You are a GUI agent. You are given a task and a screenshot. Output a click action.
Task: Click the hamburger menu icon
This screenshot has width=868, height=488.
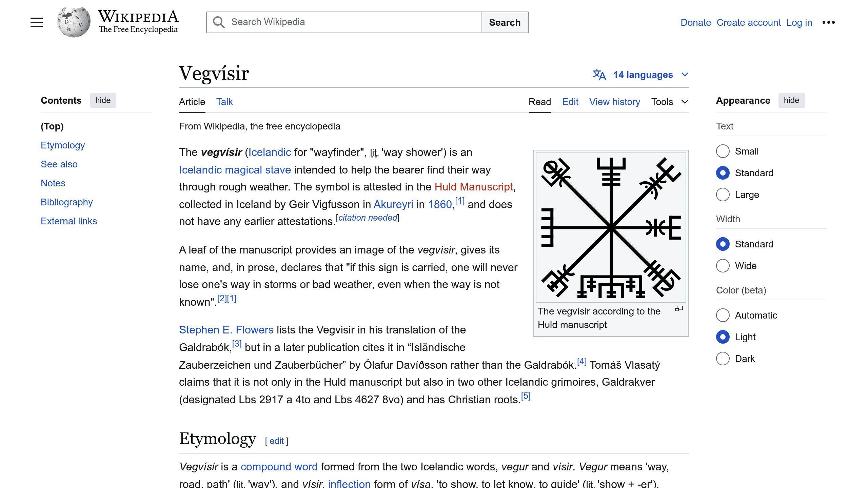pyautogui.click(x=36, y=22)
